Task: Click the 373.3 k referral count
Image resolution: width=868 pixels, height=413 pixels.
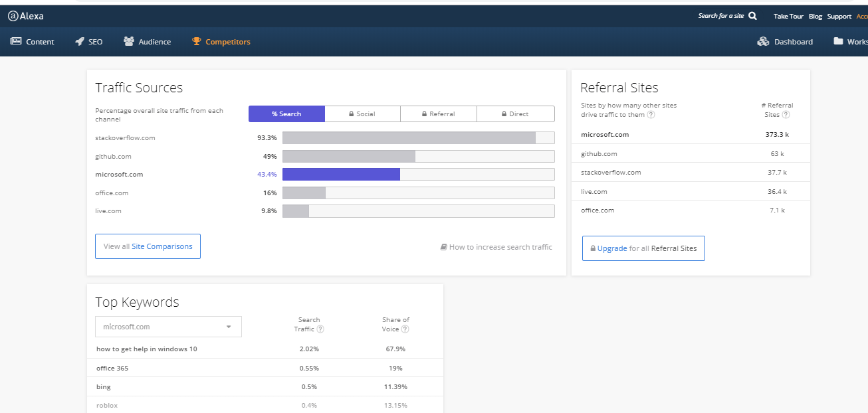Action: [777, 135]
